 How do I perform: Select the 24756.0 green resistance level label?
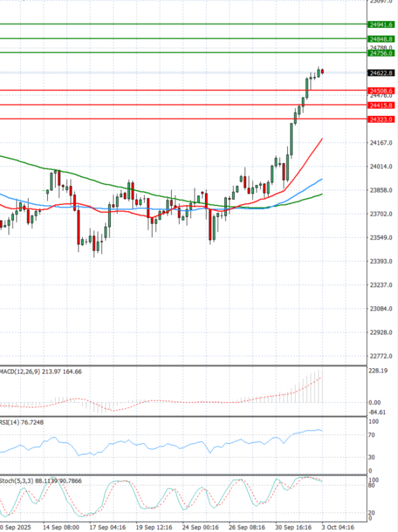pos(381,53)
